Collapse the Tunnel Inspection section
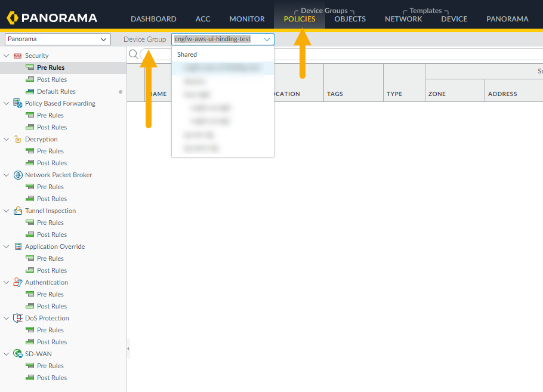Screen dimensions: 543x392 click(6, 211)
